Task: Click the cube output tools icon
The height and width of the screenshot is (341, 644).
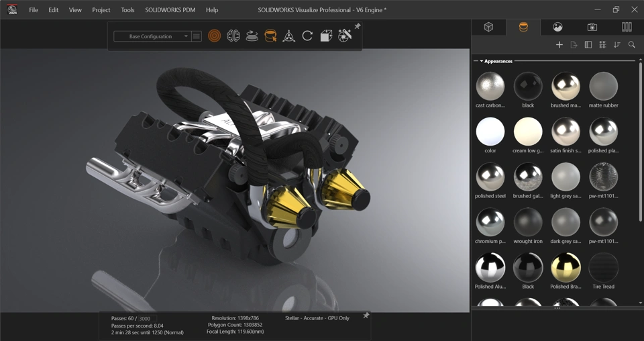Action: coord(326,36)
